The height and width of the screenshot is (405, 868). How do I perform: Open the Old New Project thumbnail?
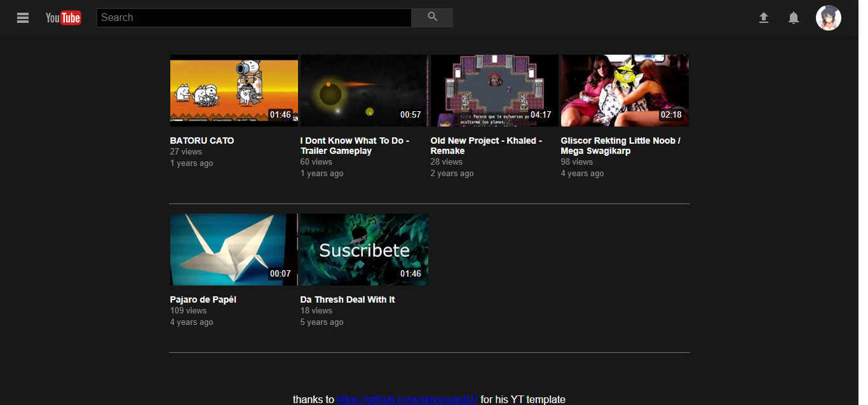(494, 90)
